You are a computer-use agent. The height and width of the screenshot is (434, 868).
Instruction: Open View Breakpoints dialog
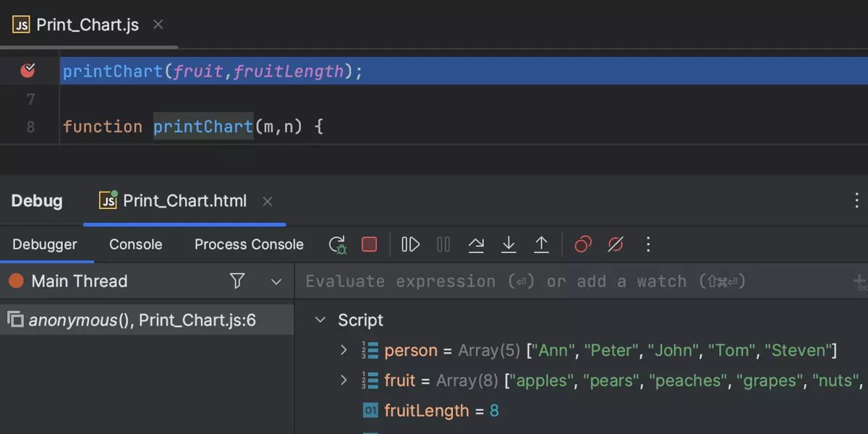[x=582, y=244]
